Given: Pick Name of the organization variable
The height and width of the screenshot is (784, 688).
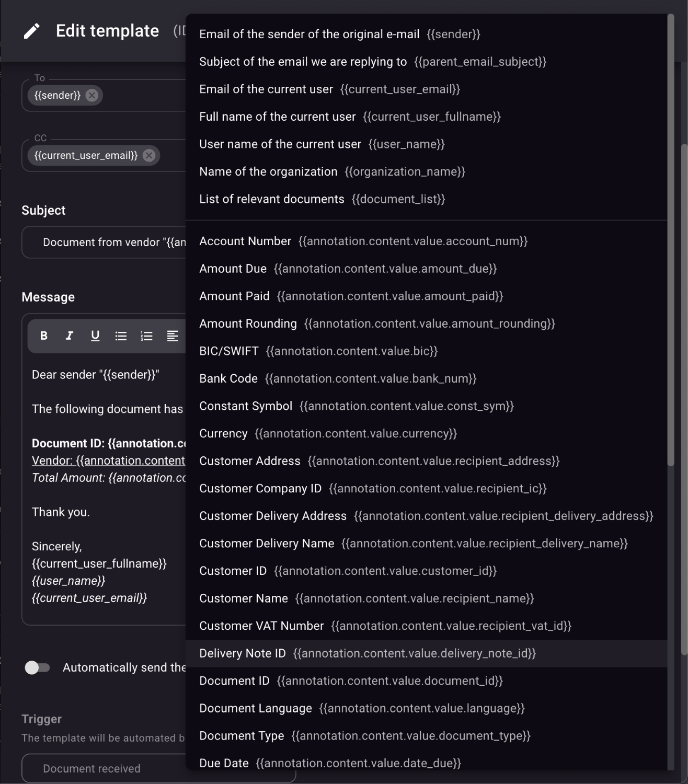Looking at the screenshot, I should coord(426,171).
